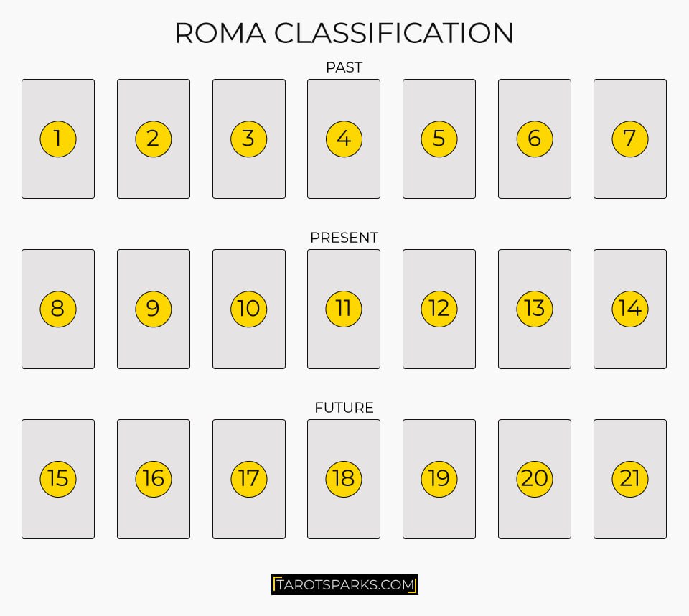The image size is (689, 616).
Task: Select the yellow circle numbered 21
Action: pos(629,480)
